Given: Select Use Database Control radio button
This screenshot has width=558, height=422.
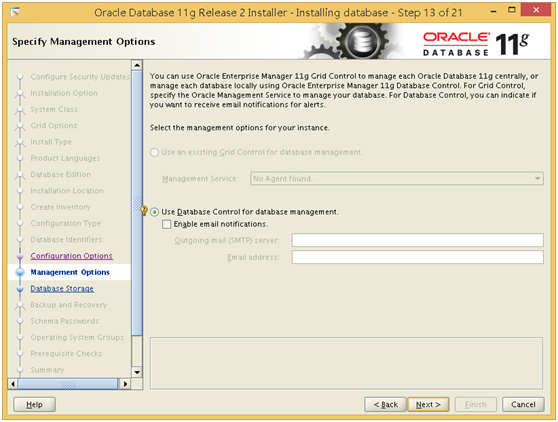Looking at the screenshot, I should pos(154,212).
